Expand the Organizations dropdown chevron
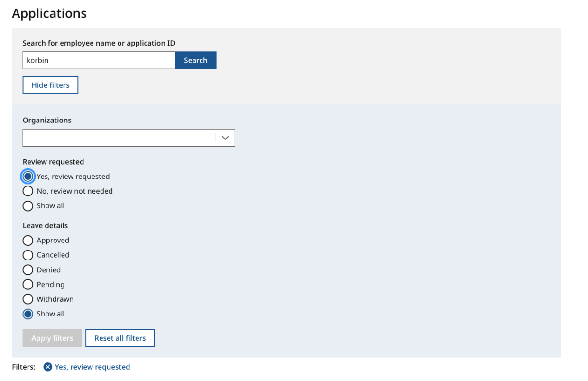588x381 pixels. (x=225, y=138)
